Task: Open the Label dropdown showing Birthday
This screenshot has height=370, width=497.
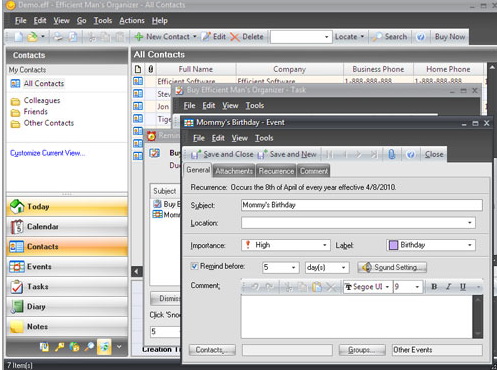Action: (469, 245)
